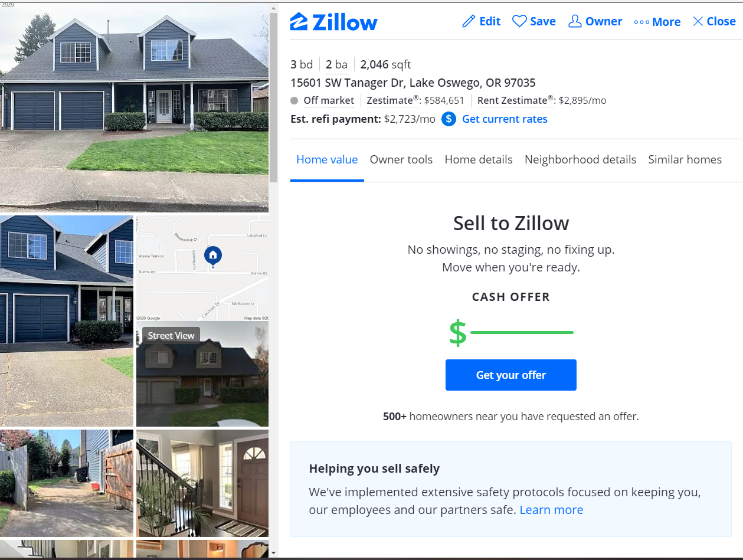The width and height of the screenshot is (743, 560).
Task: Follow the Learn more link
Action: click(551, 510)
